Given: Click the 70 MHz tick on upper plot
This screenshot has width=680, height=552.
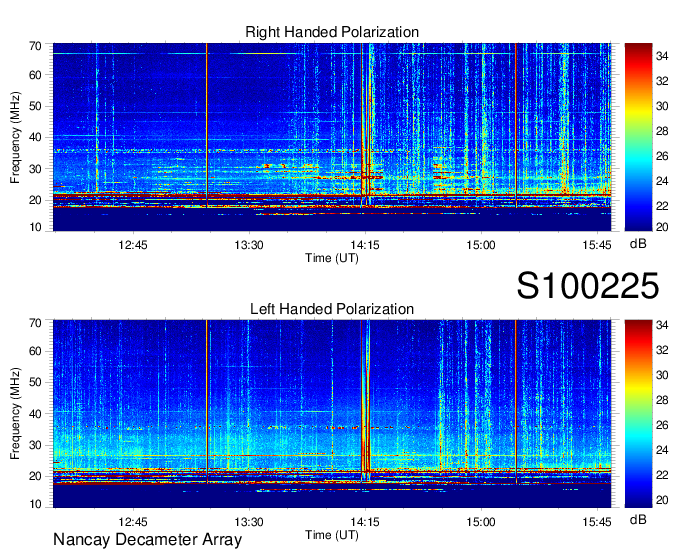Looking at the screenshot, I should [x=35, y=46].
